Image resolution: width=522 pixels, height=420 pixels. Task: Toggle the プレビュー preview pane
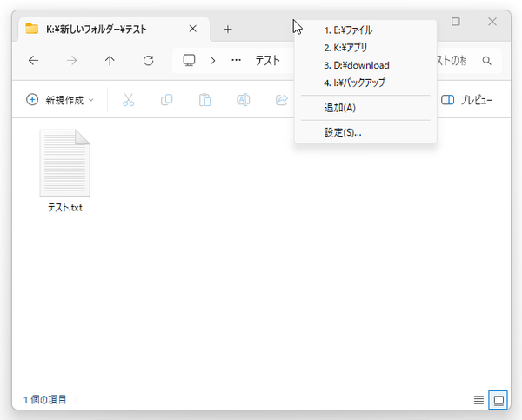coord(466,100)
